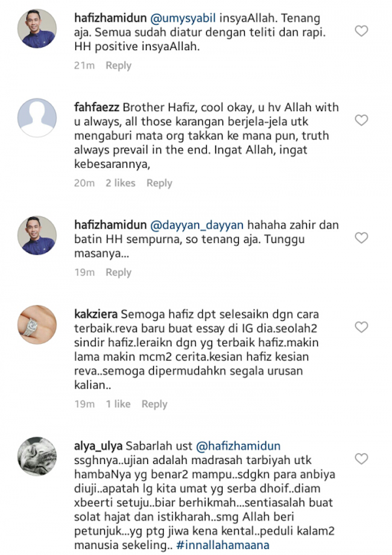Like fahfaezz's comment with heart icon
Viewport: 392px width, 555px height.
click(x=361, y=120)
